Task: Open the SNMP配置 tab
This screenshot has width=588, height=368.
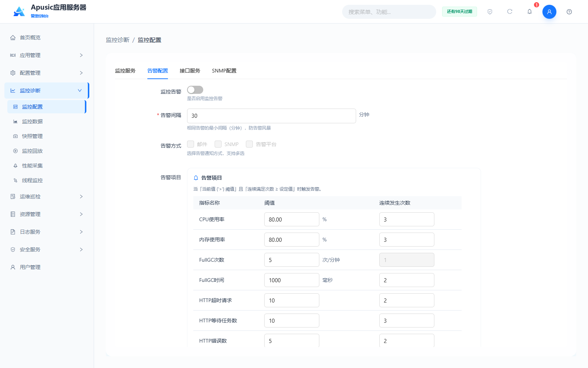Action: coord(224,71)
